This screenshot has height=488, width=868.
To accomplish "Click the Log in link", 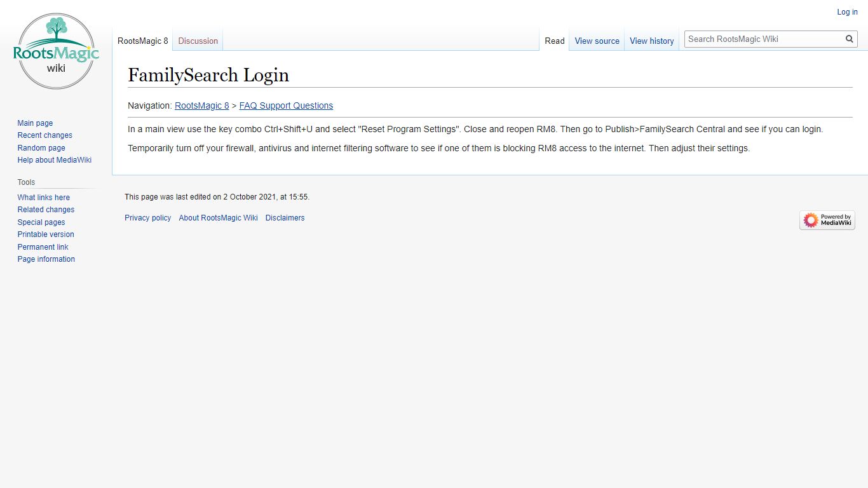I will pos(847,12).
